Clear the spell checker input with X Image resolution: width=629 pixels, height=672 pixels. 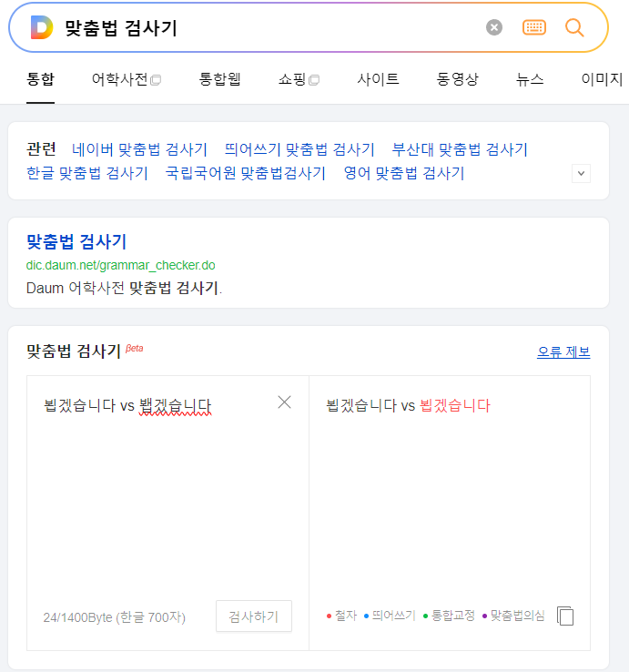[284, 402]
